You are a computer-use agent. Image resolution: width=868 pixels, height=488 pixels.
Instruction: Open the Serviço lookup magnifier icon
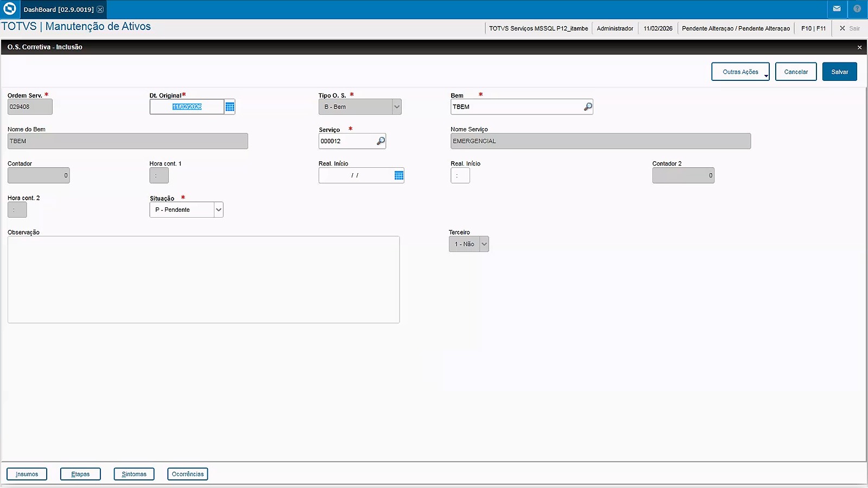coord(381,141)
